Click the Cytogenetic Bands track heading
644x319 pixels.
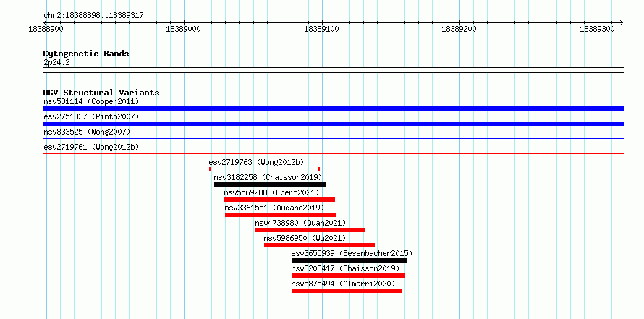(x=86, y=54)
